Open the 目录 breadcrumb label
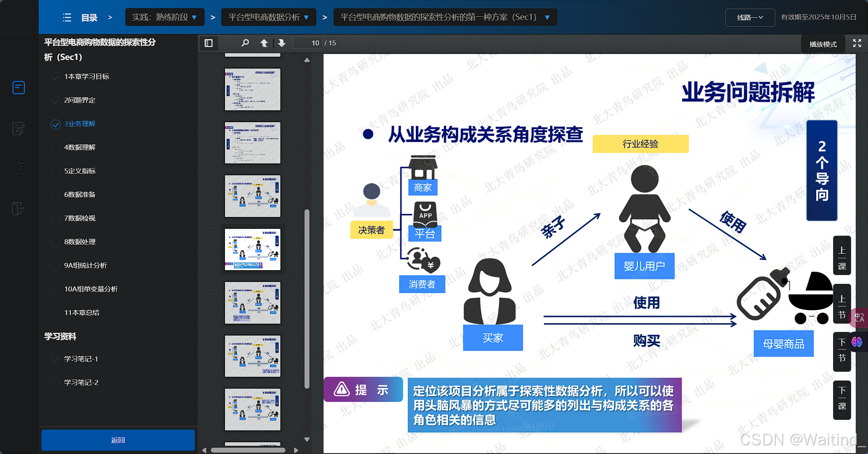 [89, 18]
